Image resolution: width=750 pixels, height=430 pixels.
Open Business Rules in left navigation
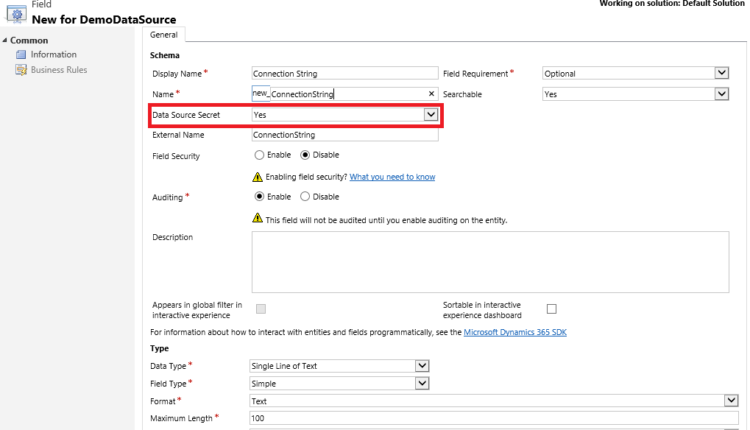click(x=58, y=70)
